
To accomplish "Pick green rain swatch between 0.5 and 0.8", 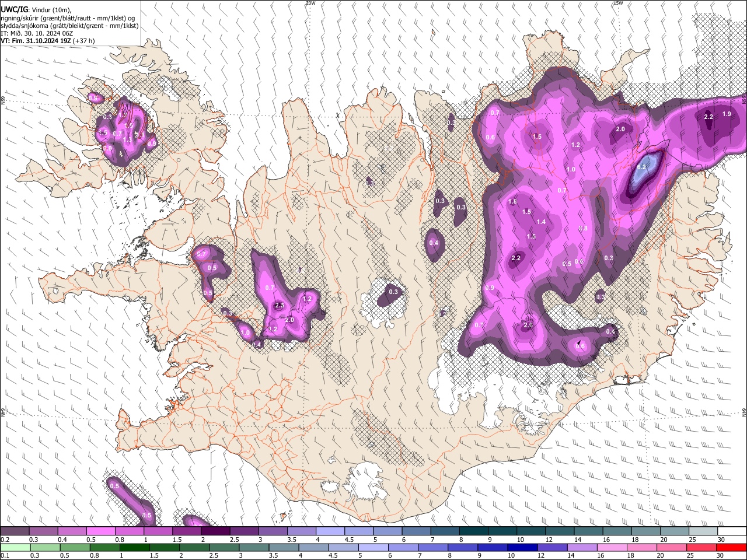I will (x=75, y=547).
